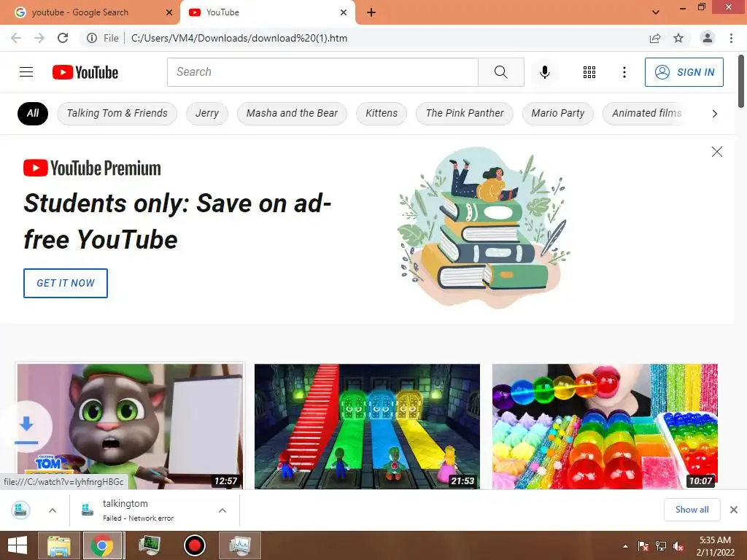Go back with browser back arrow

pos(16,38)
